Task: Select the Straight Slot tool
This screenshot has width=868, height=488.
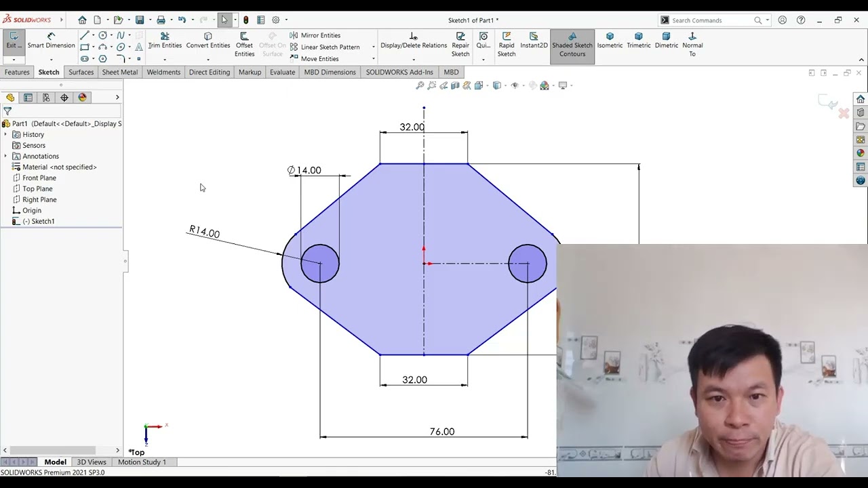Action: pyautogui.click(x=85, y=59)
